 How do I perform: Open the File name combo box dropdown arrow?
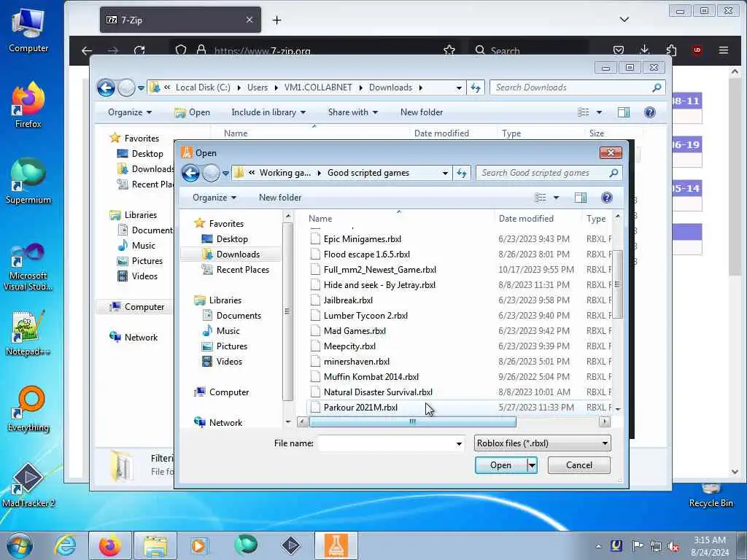[x=459, y=444]
